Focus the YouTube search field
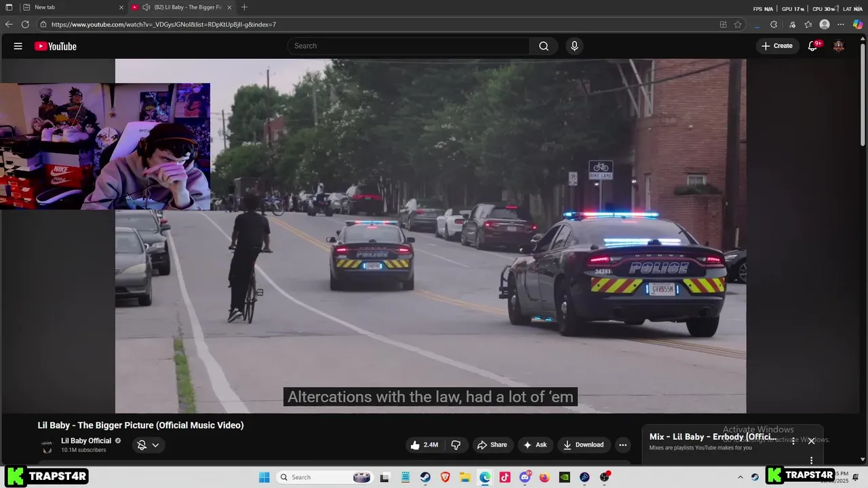The width and height of the screenshot is (868, 488). click(x=408, y=46)
